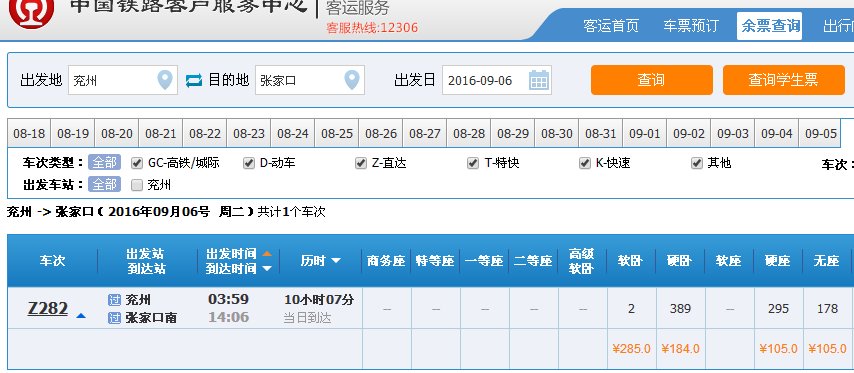The height and width of the screenshot is (373, 854).
Task: Open the 车票预订 navigation tab
Action: point(691,26)
